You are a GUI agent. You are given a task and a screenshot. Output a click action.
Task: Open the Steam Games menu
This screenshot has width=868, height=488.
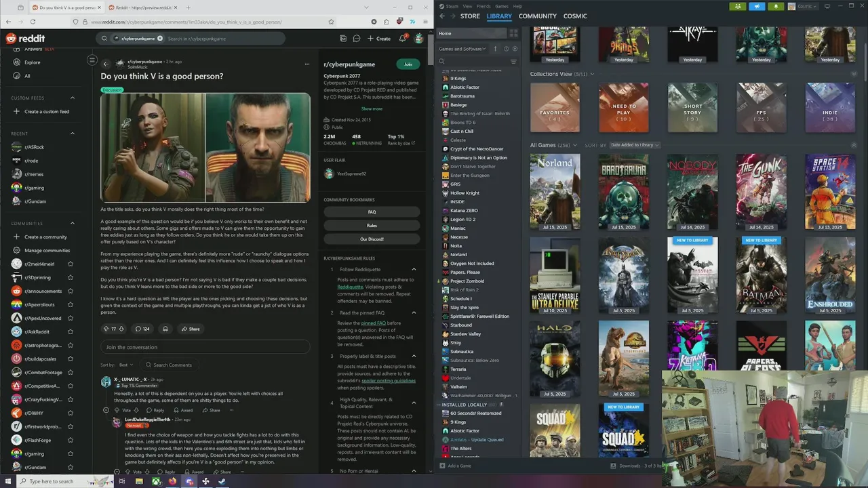pyautogui.click(x=502, y=6)
